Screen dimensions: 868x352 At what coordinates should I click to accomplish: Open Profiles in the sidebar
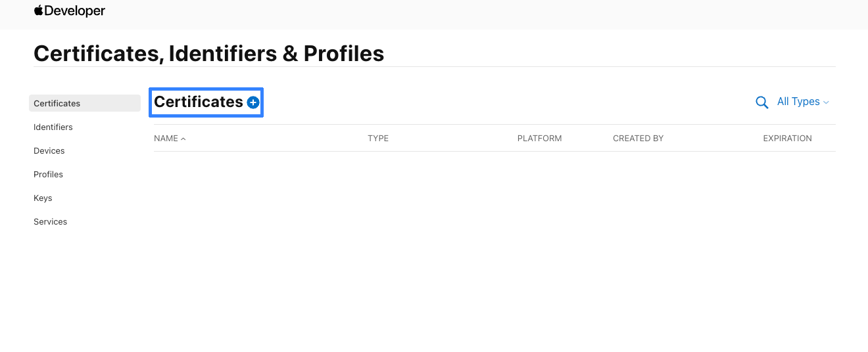[49, 174]
